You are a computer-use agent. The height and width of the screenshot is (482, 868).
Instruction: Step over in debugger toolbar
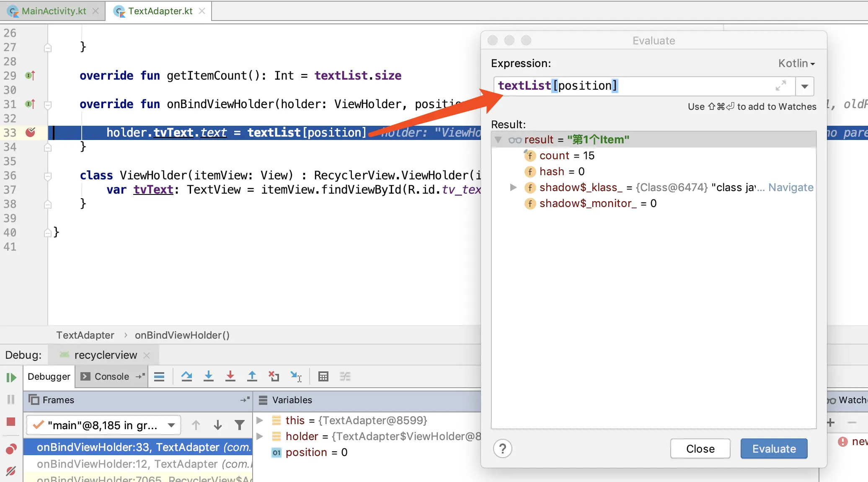[187, 376]
